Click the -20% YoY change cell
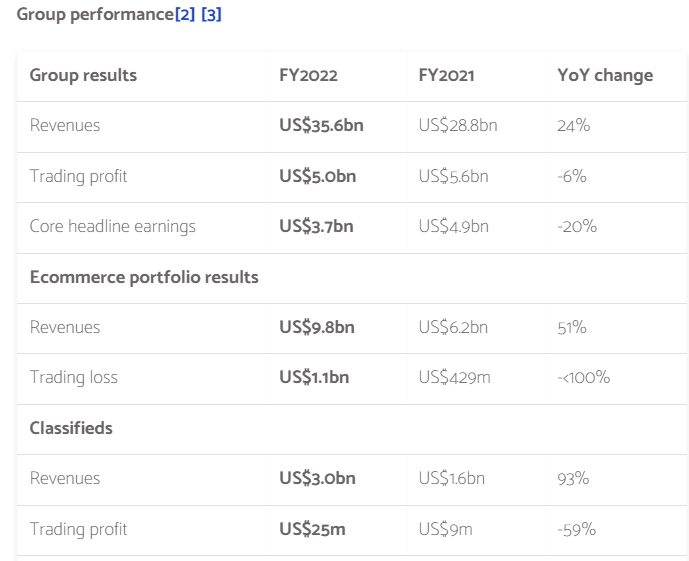 577,227
